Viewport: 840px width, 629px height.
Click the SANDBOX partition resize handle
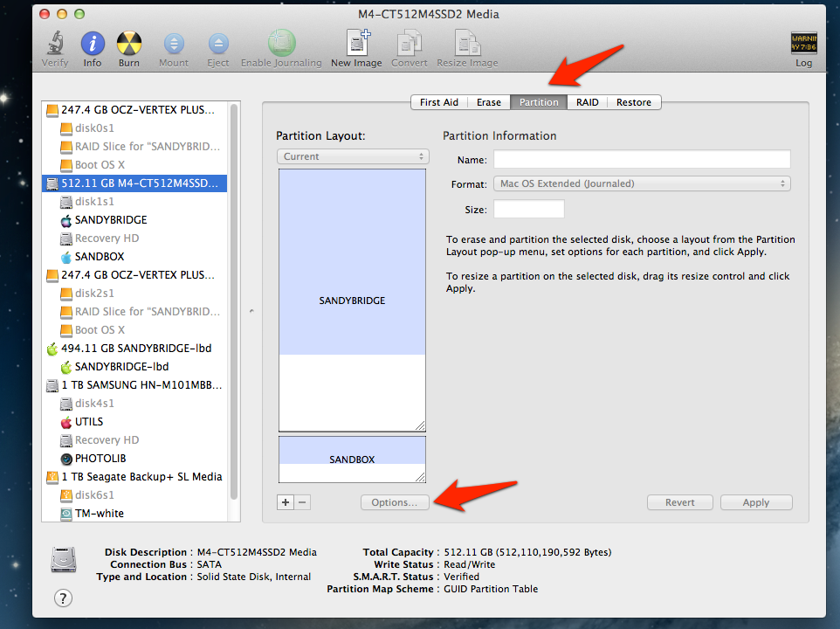420,477
